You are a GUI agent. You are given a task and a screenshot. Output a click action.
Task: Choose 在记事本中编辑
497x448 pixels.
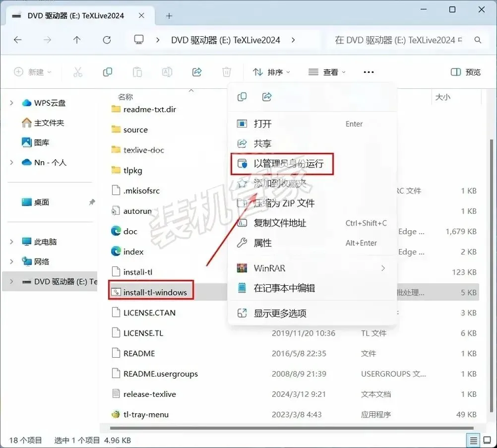[312, 288]
